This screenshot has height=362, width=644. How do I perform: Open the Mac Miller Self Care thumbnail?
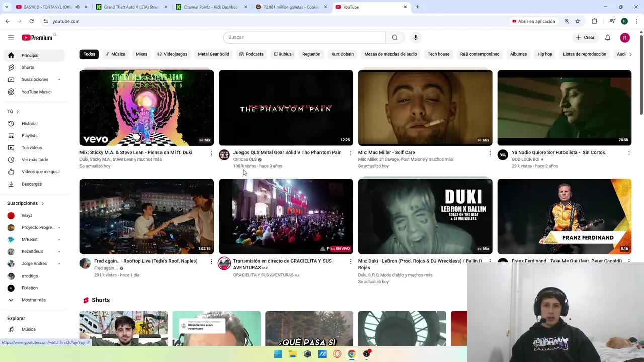click(x=425, y=108)
